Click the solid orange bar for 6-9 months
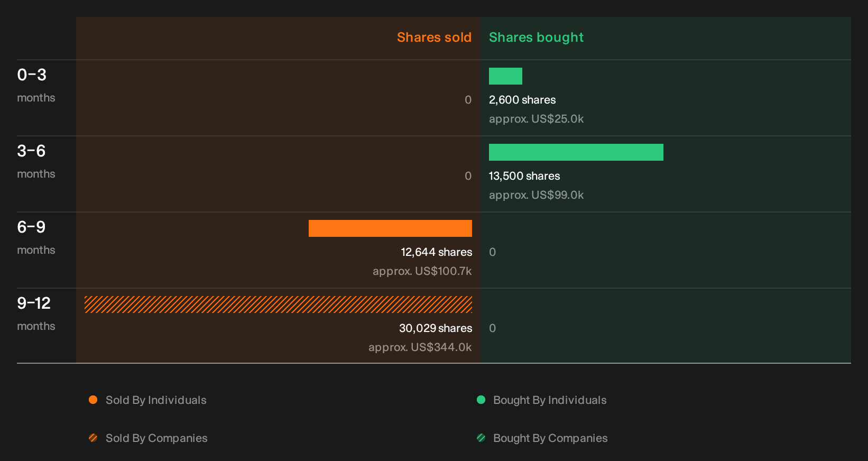This screenshot has width=868, height=461. 390,228
